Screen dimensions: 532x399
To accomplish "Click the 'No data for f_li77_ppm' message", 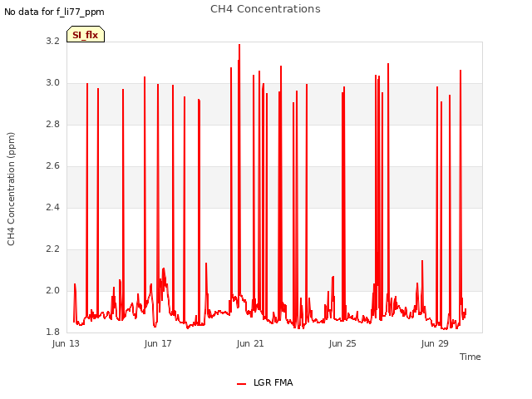I will pos(54,12).
